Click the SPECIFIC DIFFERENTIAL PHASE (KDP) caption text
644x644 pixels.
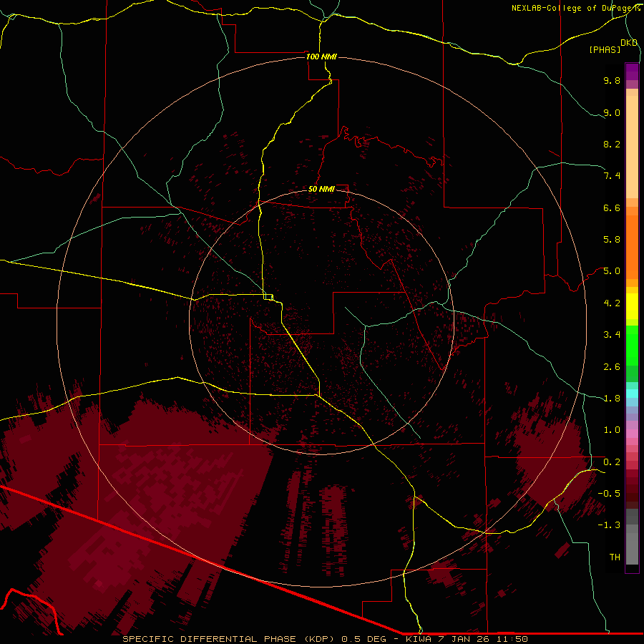point(230,639)
